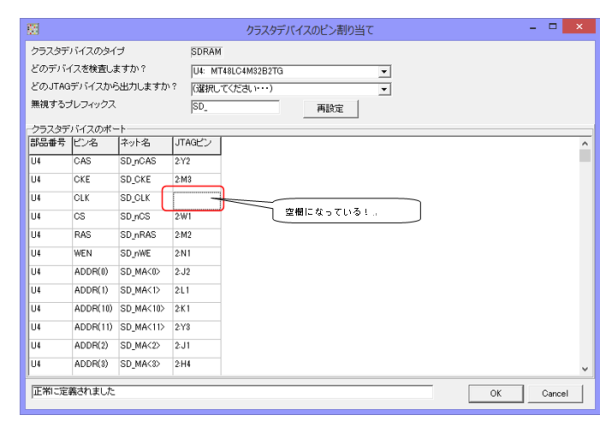This screenshot has width=600, height=427.
Task: Click the Cancel button
Action: pyautogui.click(x=553, y=393)
